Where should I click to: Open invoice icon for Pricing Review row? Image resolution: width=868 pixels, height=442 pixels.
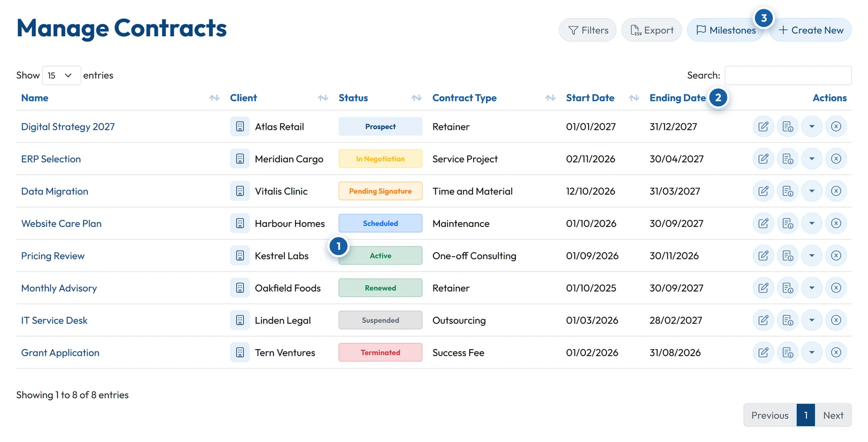coord(787,256)
